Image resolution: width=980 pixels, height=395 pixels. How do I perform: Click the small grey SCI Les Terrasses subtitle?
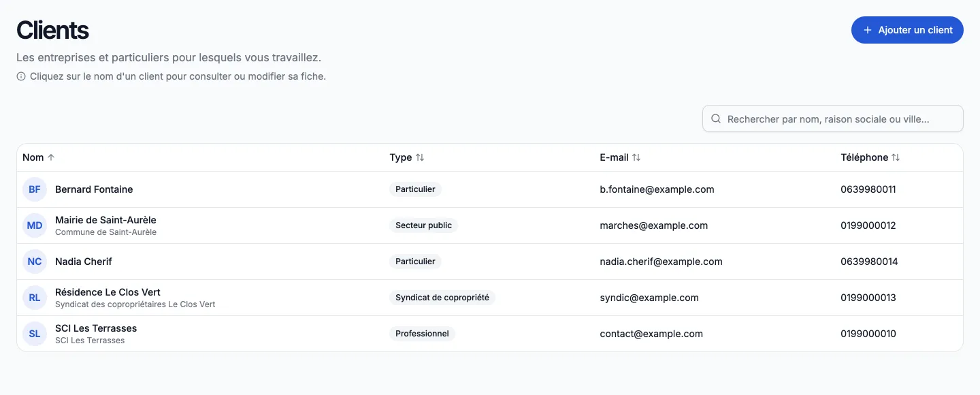pyautogui.click(x=90, y=341)
